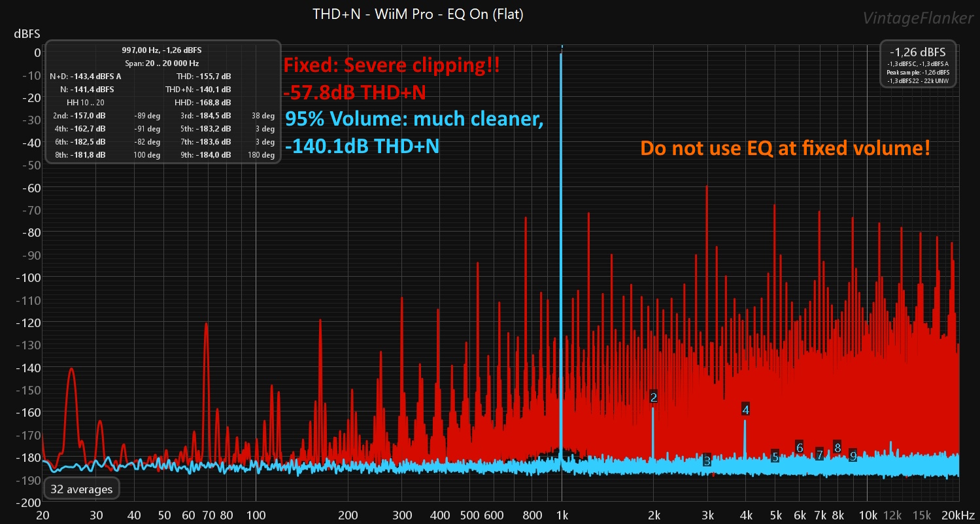Click the "dBFS" vertical axis unit label
Screen dimensions: 980x524
27,34
